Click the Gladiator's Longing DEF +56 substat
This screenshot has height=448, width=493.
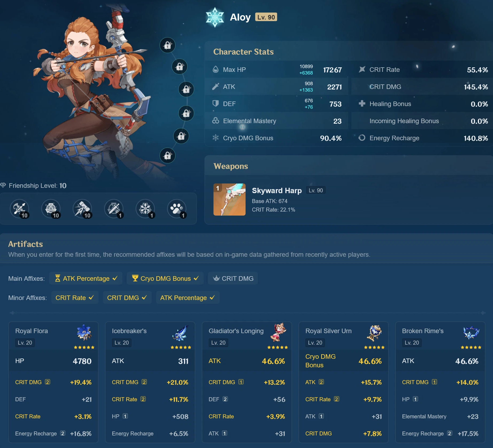tap(247, 399)
